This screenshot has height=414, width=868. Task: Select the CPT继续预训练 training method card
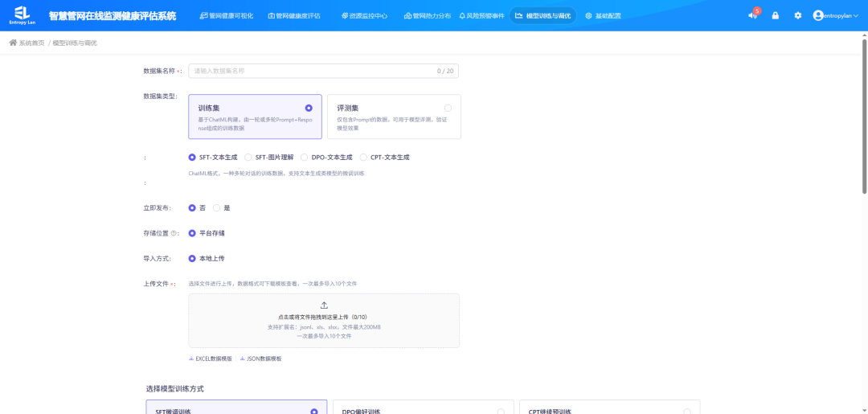(x=609, y=407)
